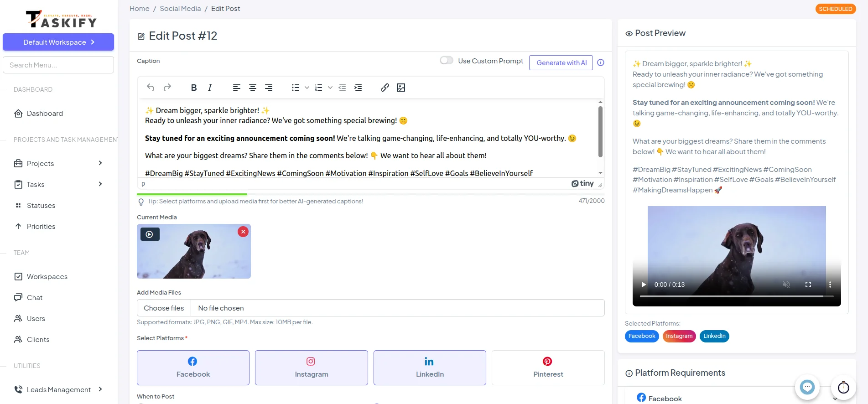This screenshot has width=868, height=404.
Task: Undo the last caption edit
Action: click(151, 88)
